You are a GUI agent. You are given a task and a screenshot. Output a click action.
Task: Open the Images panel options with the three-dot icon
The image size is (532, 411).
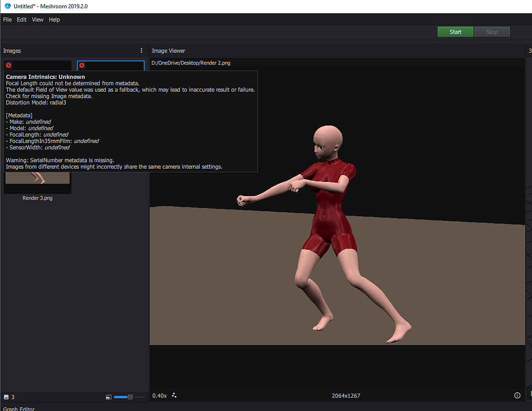141,50
